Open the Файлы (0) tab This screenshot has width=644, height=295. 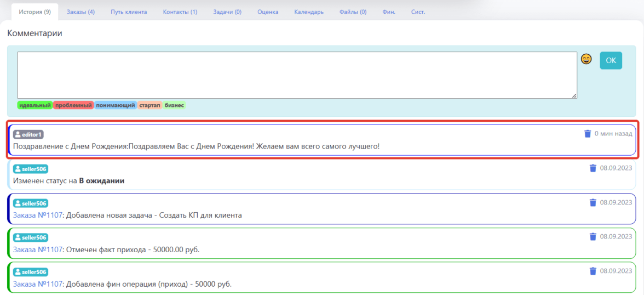[353, 12]
